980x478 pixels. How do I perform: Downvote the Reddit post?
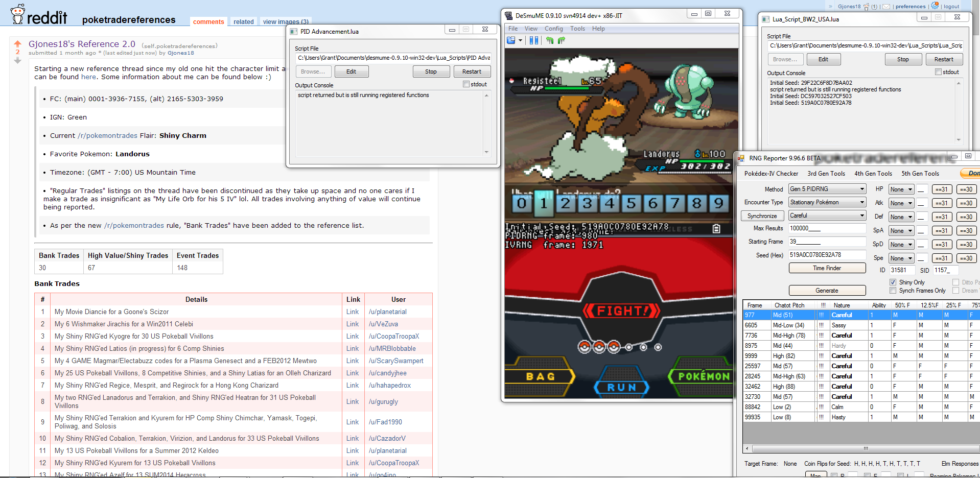click(x=17, y=60)
